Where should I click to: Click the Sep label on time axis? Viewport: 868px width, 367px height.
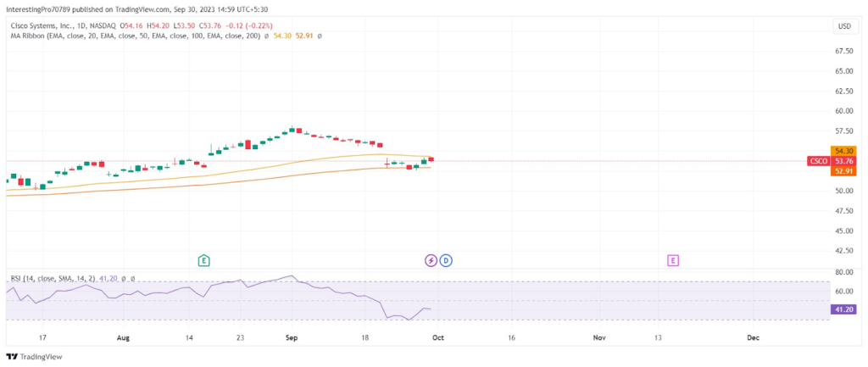tap(292, 337)
